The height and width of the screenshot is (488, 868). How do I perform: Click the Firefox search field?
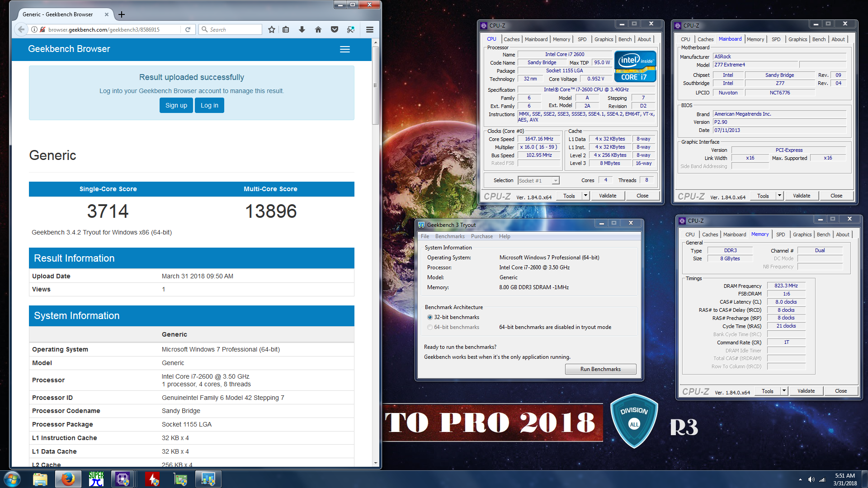pos(230,29)
